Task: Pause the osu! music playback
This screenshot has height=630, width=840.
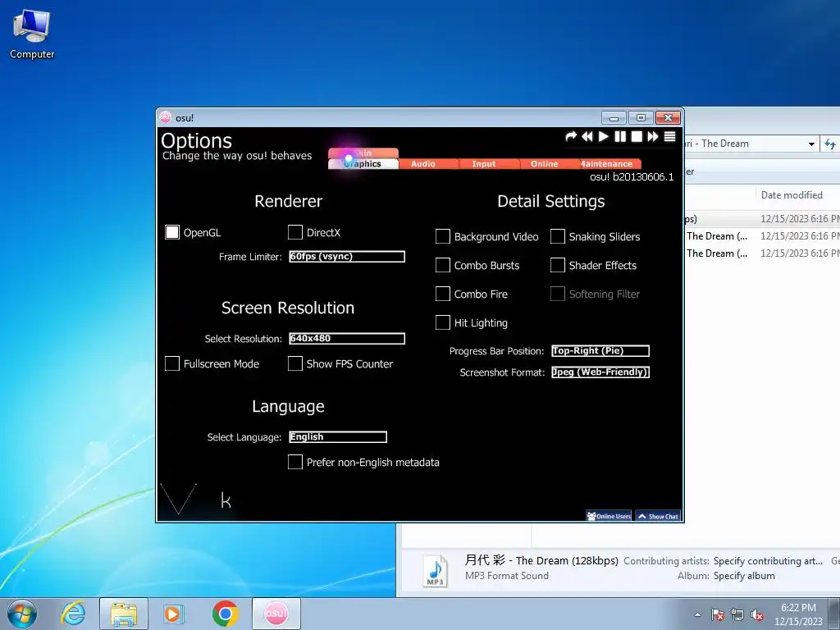Action: [620, 137]
